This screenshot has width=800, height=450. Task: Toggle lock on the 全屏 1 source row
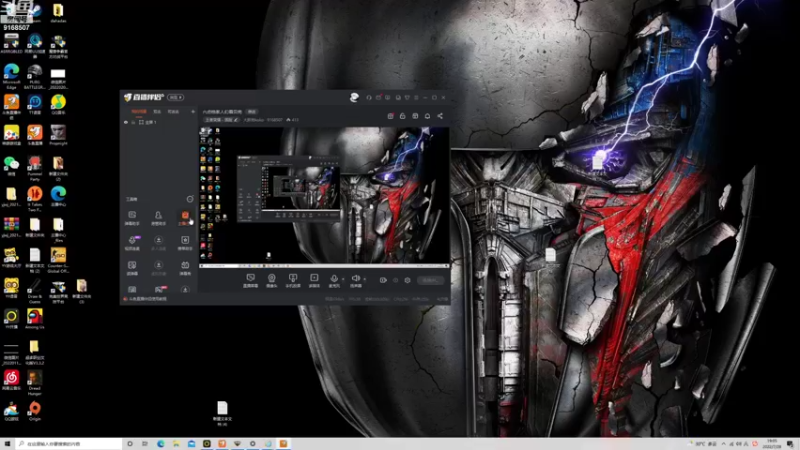[x=134, y=122]
